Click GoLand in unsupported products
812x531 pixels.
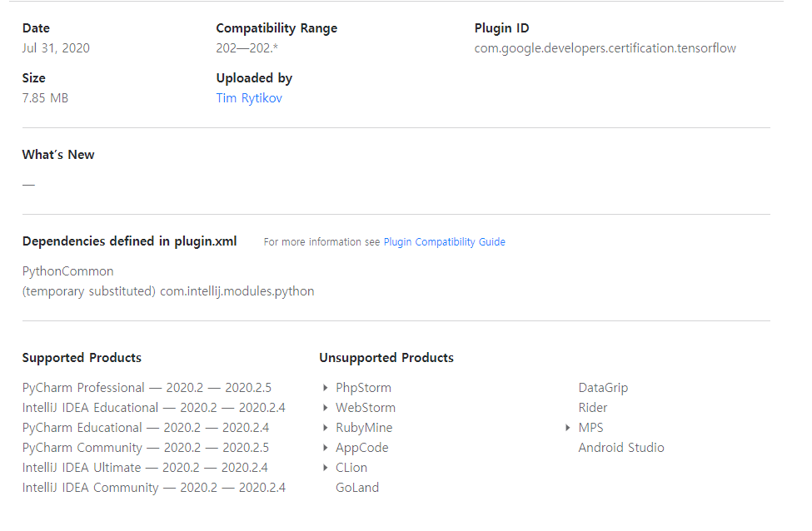[x=357, y=488]
